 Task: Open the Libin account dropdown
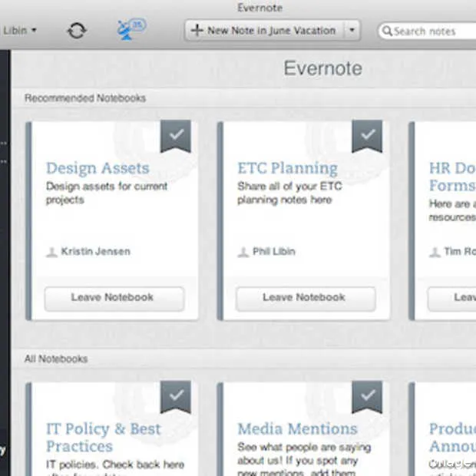[19, 31]
